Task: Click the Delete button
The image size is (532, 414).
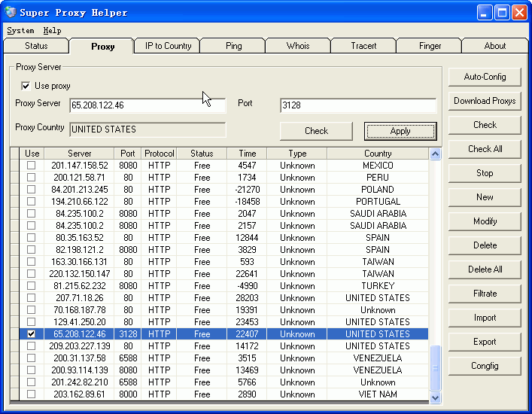Action: (485, 245)
